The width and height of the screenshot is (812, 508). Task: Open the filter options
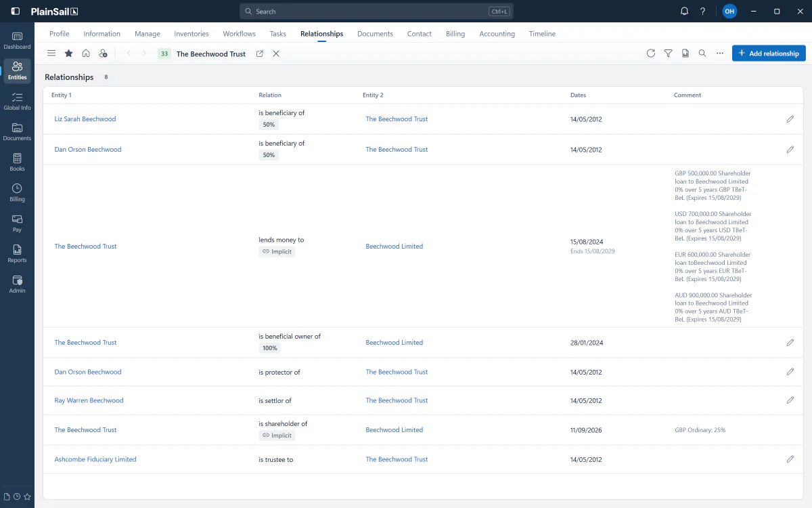[x=668, y=54]
